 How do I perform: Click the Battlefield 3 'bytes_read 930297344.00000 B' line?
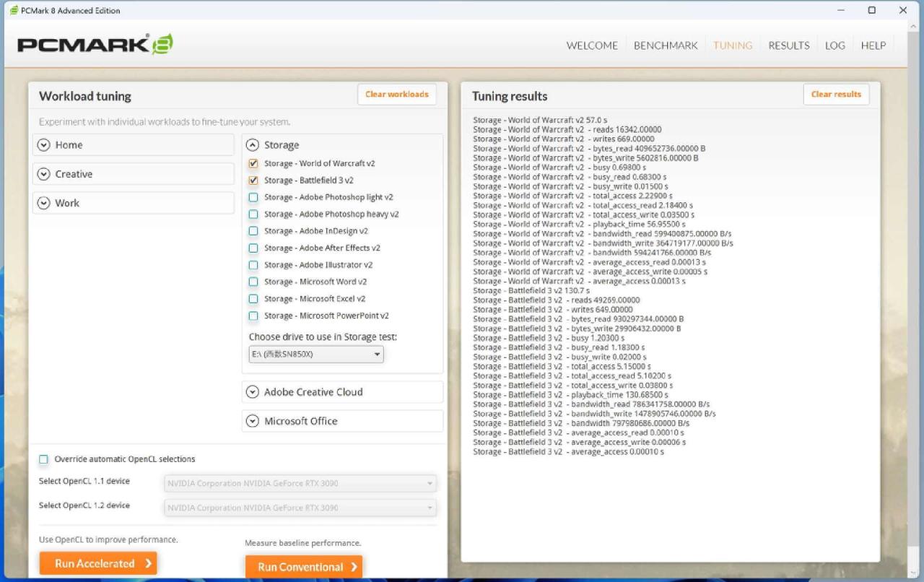pos(578,318)
